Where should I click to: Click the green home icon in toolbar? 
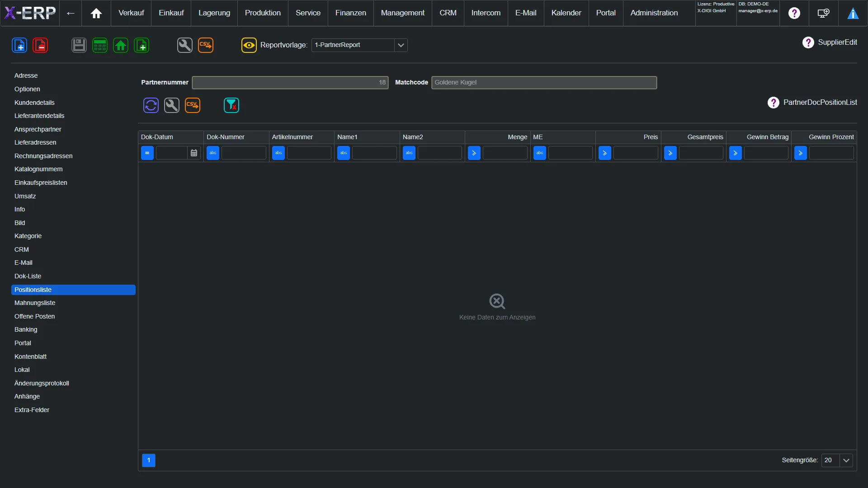coord(121,45)
